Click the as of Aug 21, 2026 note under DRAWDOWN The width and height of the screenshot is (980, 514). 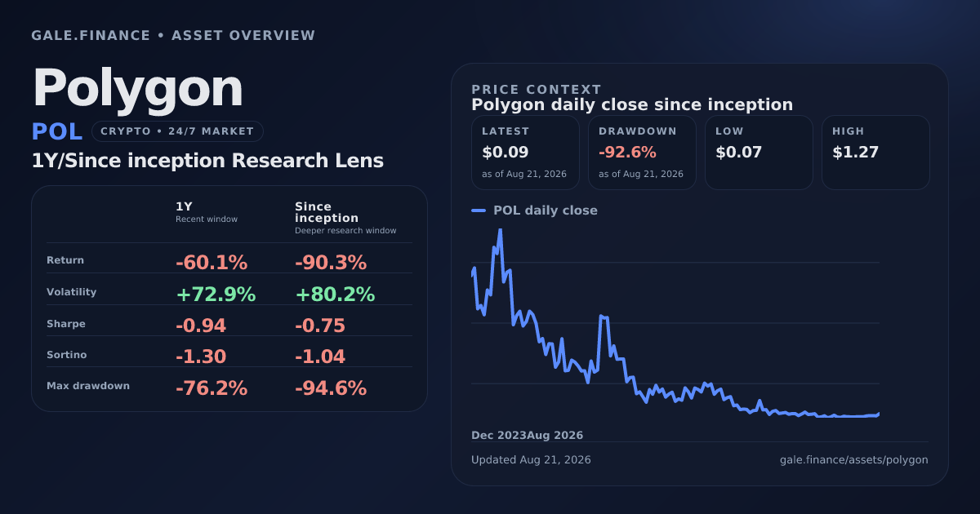641,174
